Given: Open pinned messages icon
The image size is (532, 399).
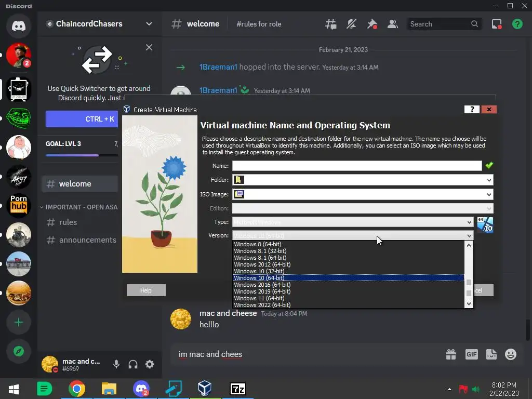Looking at the screenshot, I should tap(372, 24).
